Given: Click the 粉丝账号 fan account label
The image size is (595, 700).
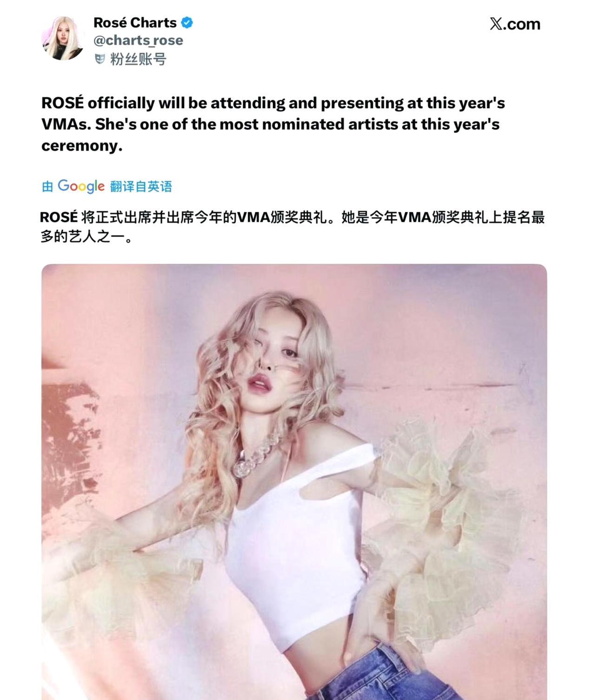Looking at the screenshot, I should pos(138,59).
